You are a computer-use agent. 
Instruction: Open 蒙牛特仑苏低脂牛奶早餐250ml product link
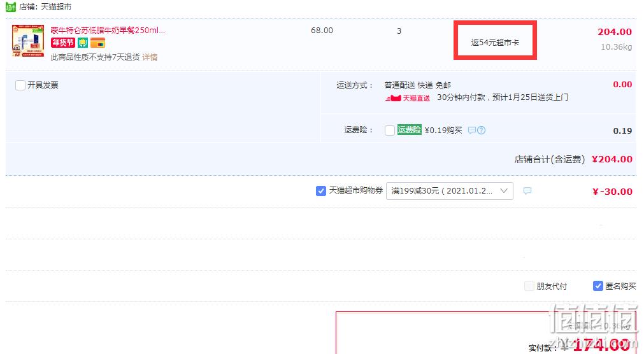[x=108, y=30]
